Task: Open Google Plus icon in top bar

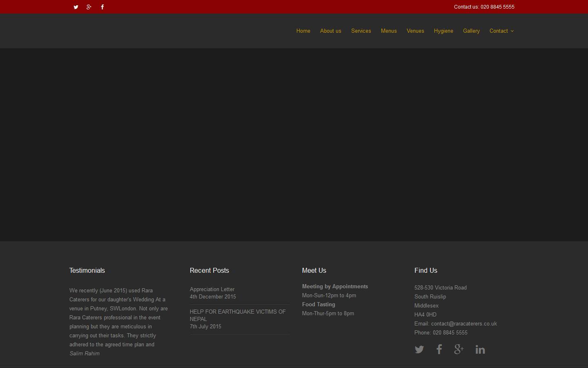Action: pos(89,7)
